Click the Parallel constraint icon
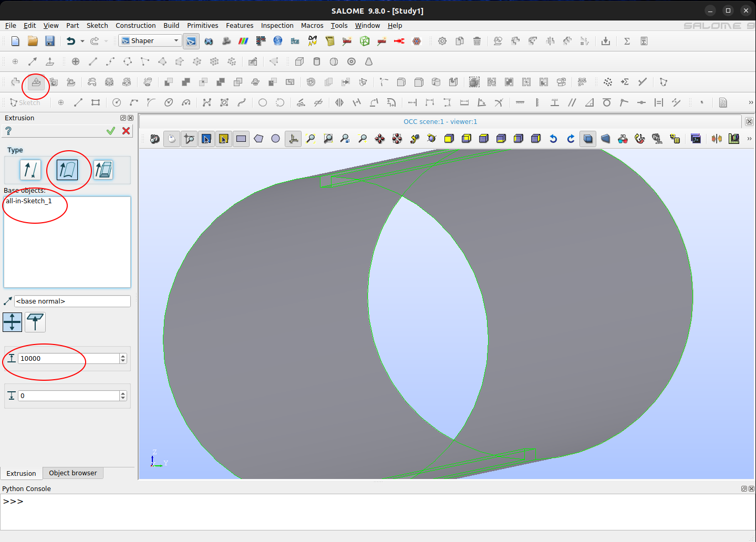Image resolution: width=756 pixels, height=542 pixels. 572,102
